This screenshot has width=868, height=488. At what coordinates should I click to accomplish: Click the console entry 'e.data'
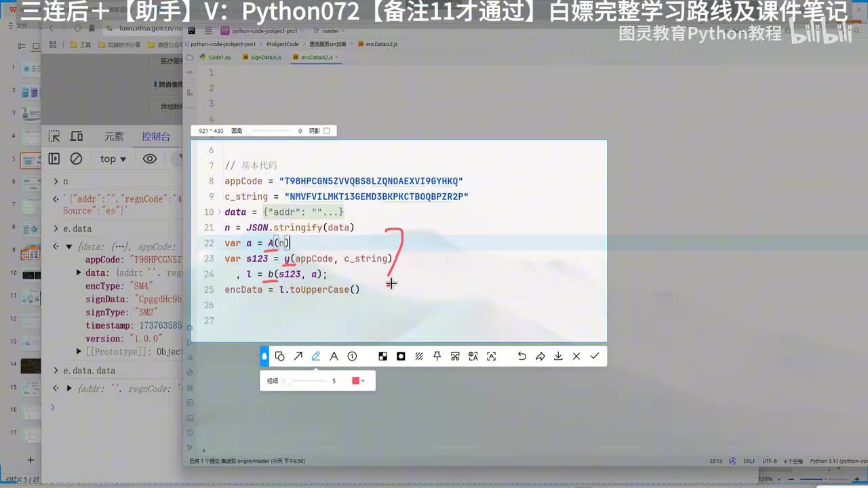pos(77,229)
